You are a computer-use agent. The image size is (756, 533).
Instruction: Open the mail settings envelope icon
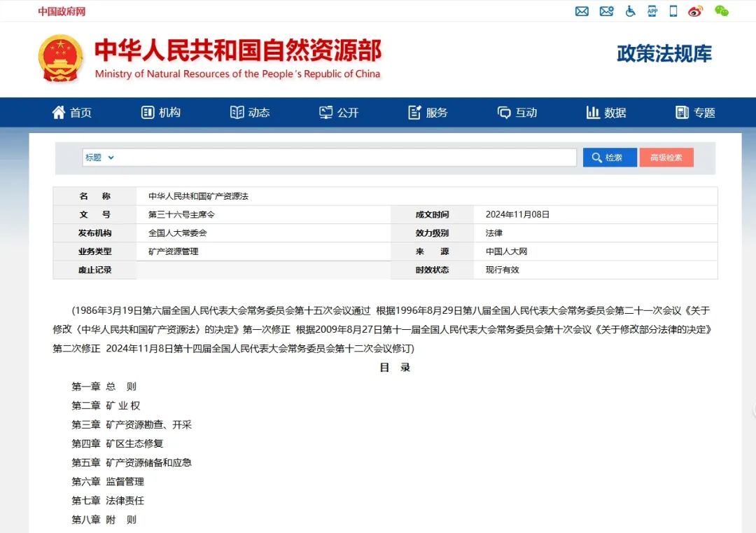click(606, 11)
